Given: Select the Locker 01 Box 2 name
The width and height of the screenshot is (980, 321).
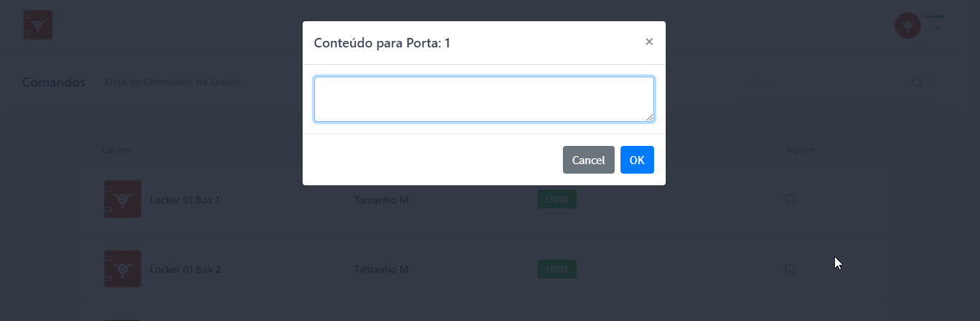Looking at the screenshot, I should pyautogui.click(x=185, y=269).
